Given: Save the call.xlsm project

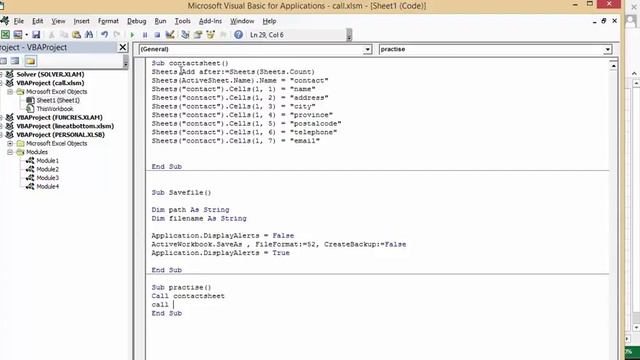Looking at the screenshot, I should point(36,35).
